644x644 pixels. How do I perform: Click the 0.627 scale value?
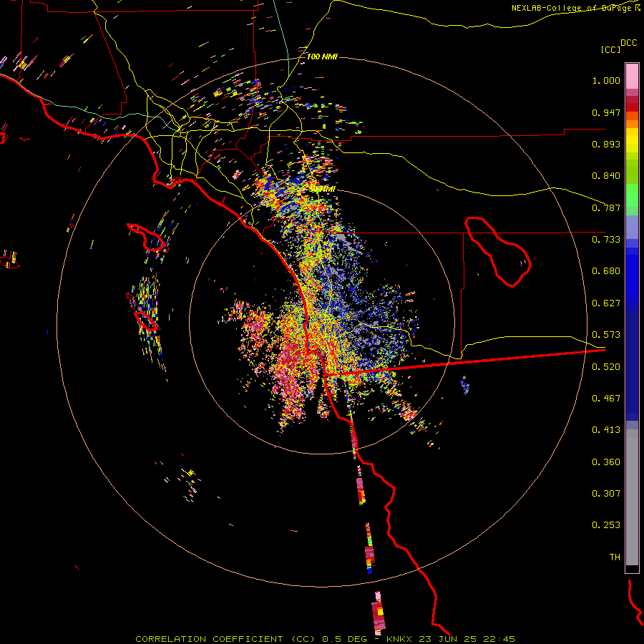(x=606, y=303)
